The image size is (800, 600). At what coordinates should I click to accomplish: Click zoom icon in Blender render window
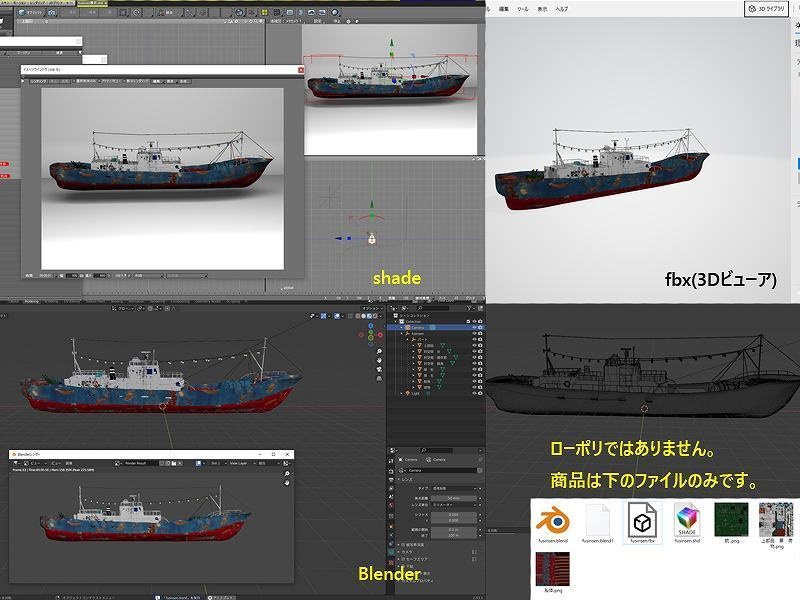click(x=287, y=473)
